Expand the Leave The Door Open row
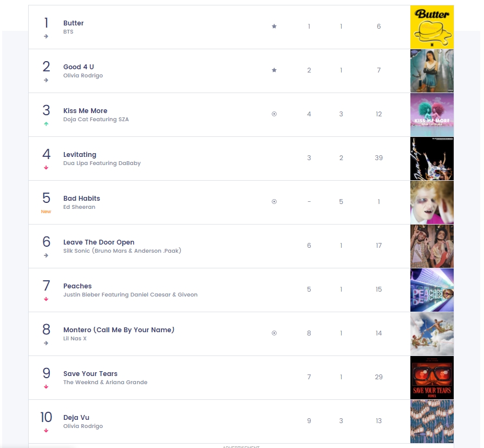Image resolution: width=484 pixels, height=448 pixels. click(x=241, y=246)
